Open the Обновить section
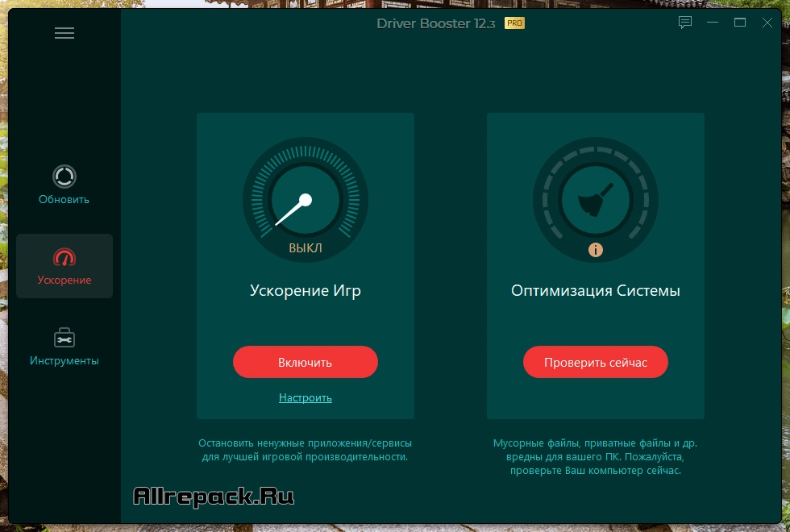 (64, 185)
